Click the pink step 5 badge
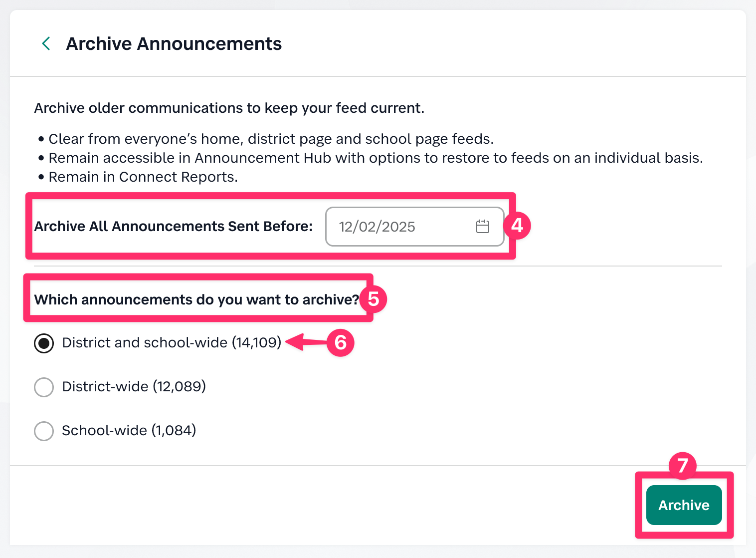The width and height of the screenshot is (756, 558). pyautogui.click(x=373, y=299)
